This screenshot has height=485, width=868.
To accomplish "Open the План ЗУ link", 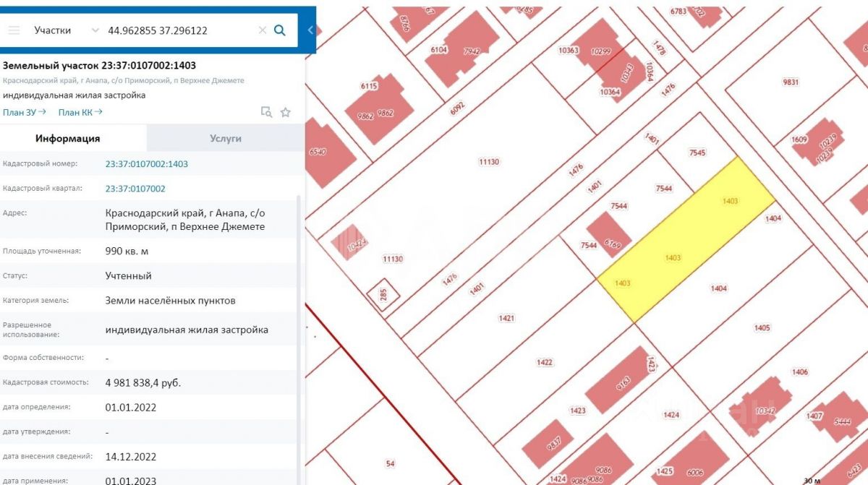I will (x=24, y=112).
